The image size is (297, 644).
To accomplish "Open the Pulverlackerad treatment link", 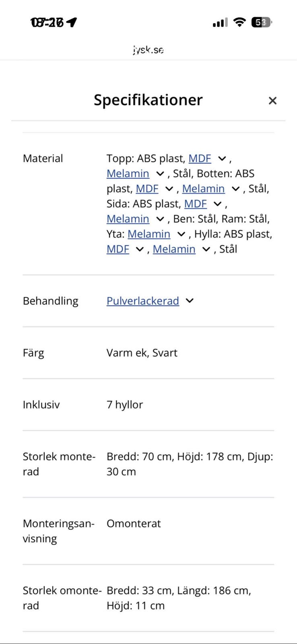I will click(x=143, y=301).
